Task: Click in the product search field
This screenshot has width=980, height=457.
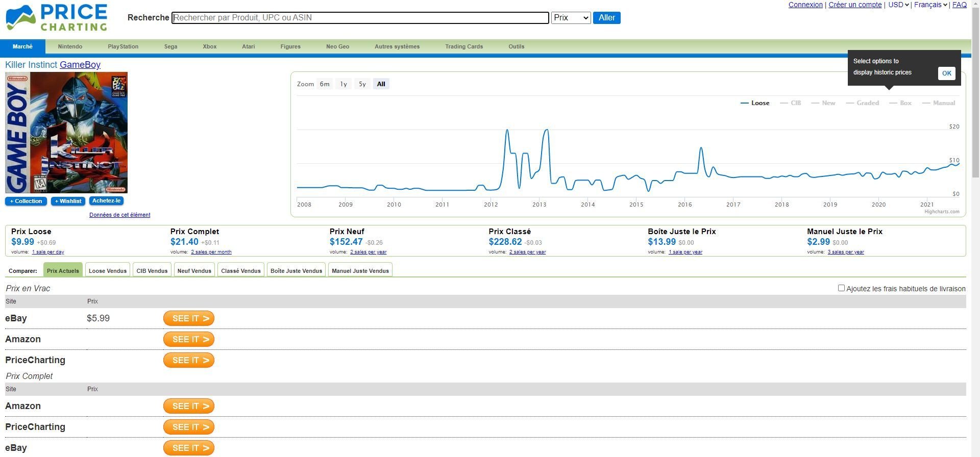Action: (x=360, y=18)
